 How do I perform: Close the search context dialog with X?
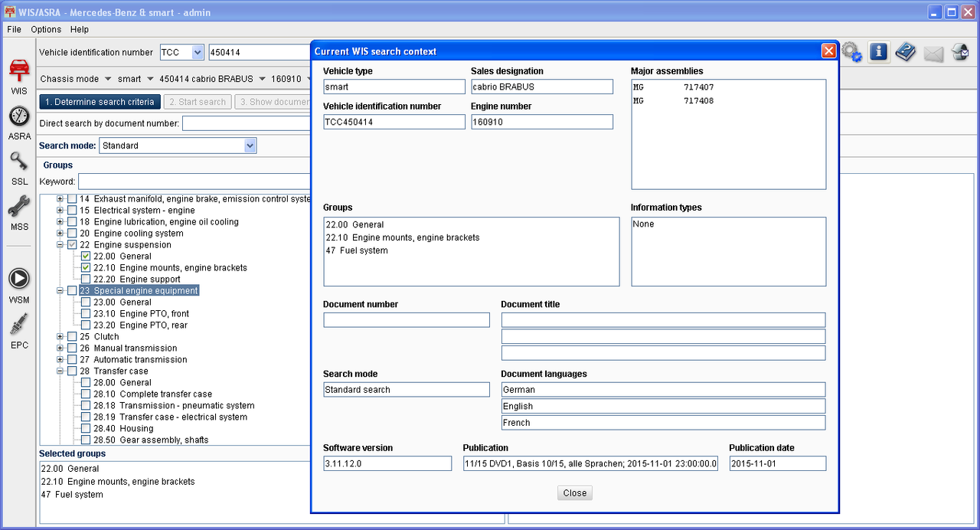[828, 51]
